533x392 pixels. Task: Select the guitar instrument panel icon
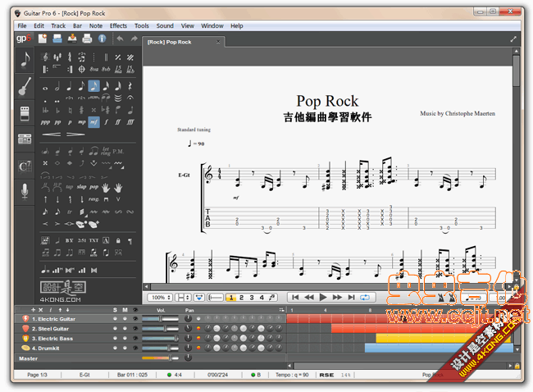[x=25, y=86]
